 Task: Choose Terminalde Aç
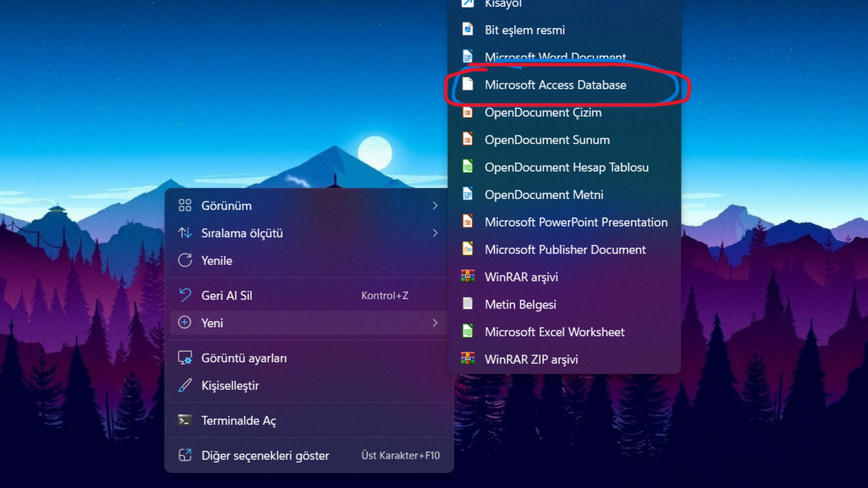(x=308, y=421)
